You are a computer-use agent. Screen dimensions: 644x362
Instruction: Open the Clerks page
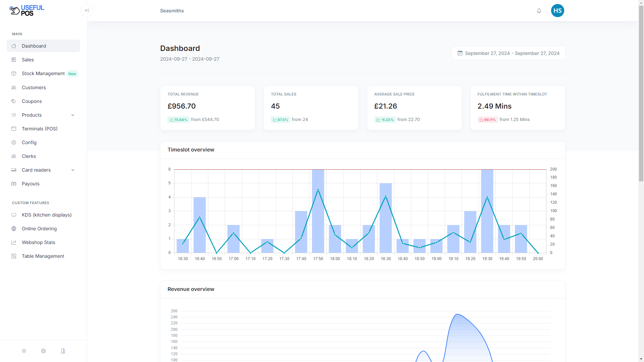[43, 156]
